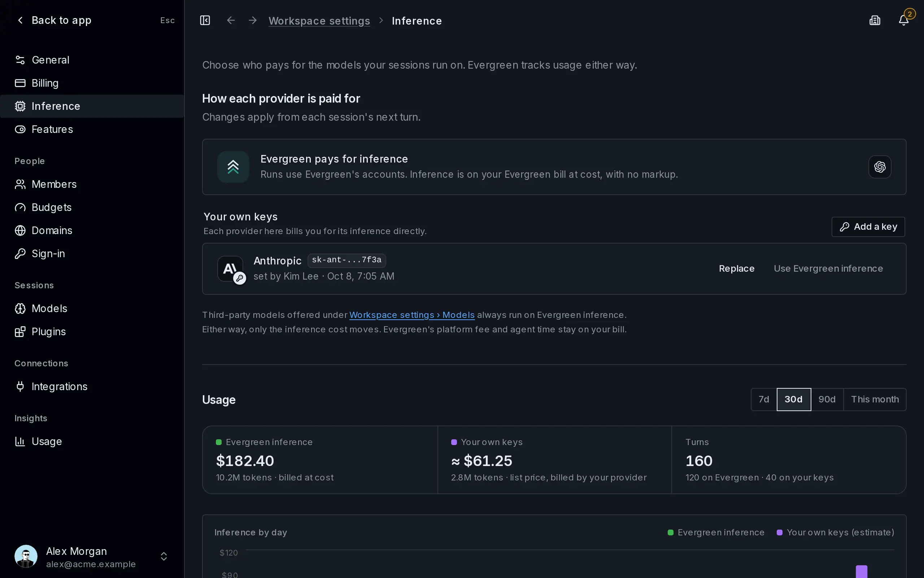Click Workspace settings breadcrumb link

[x=319, y=21]
